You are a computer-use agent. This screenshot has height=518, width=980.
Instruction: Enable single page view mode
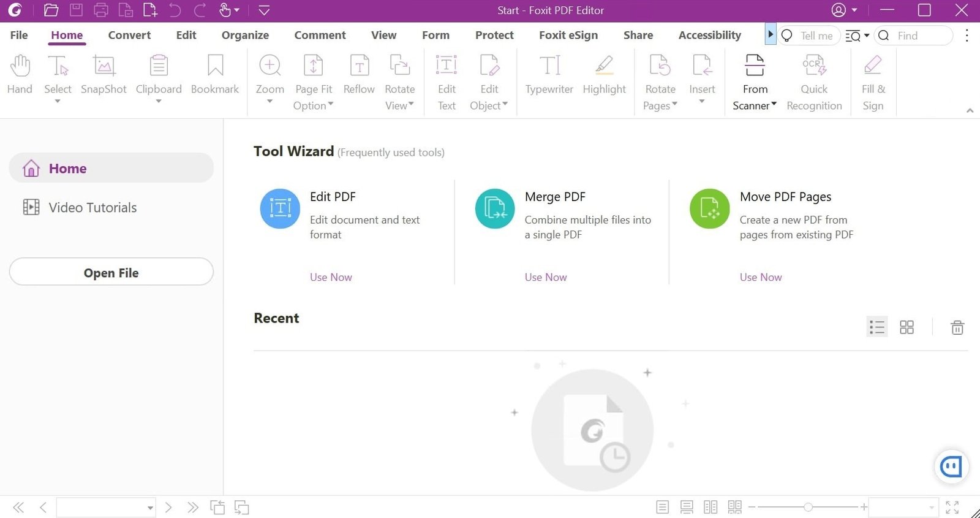tap(662, 508)
